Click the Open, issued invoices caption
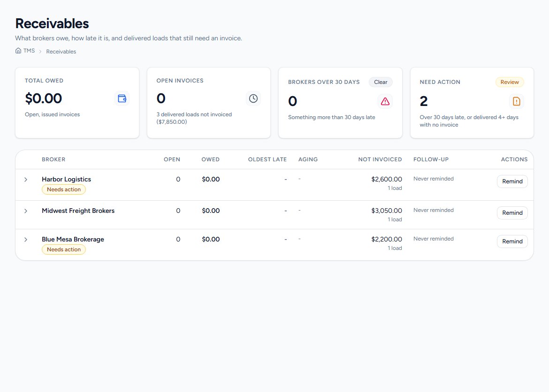549x392 pixels. point(52,114)
